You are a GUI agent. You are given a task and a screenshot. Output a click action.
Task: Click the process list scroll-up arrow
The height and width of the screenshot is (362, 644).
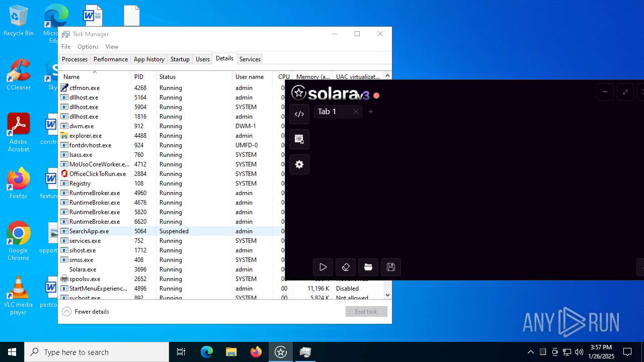(387, 76)
